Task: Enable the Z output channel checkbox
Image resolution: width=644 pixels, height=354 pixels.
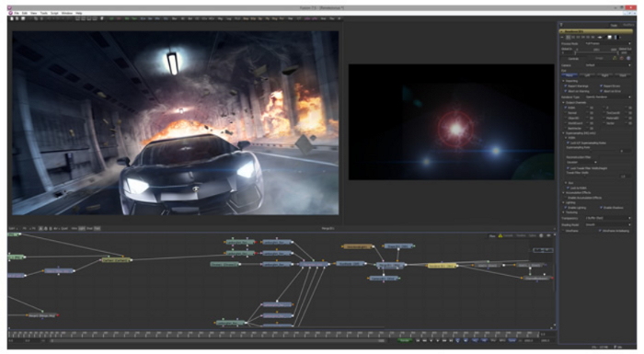Action: coord(604,108)
